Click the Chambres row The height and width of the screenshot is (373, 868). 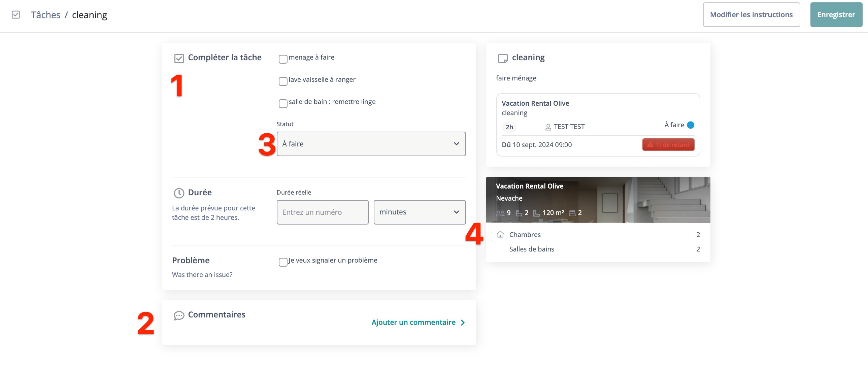(x=598, y=235)
